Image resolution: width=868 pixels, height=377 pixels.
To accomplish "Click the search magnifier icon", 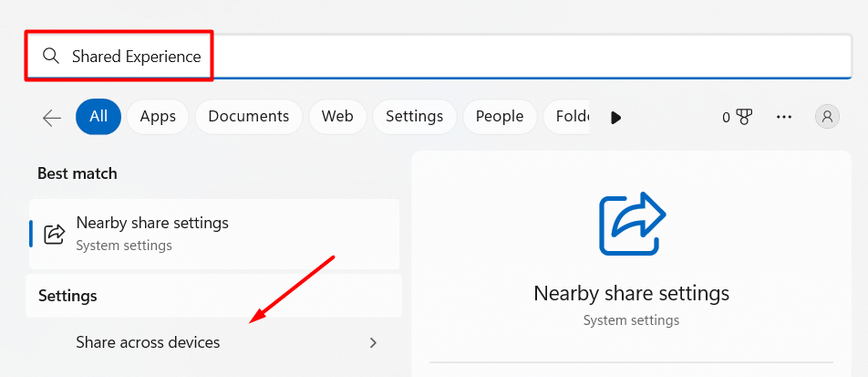I will (51, 57).
